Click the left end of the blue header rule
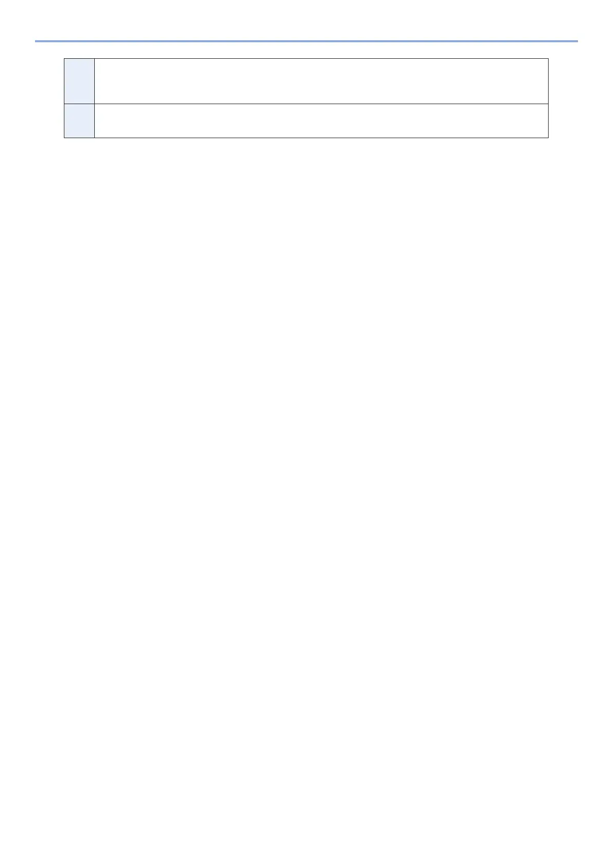The image size is (613, 868). [37, 41]
